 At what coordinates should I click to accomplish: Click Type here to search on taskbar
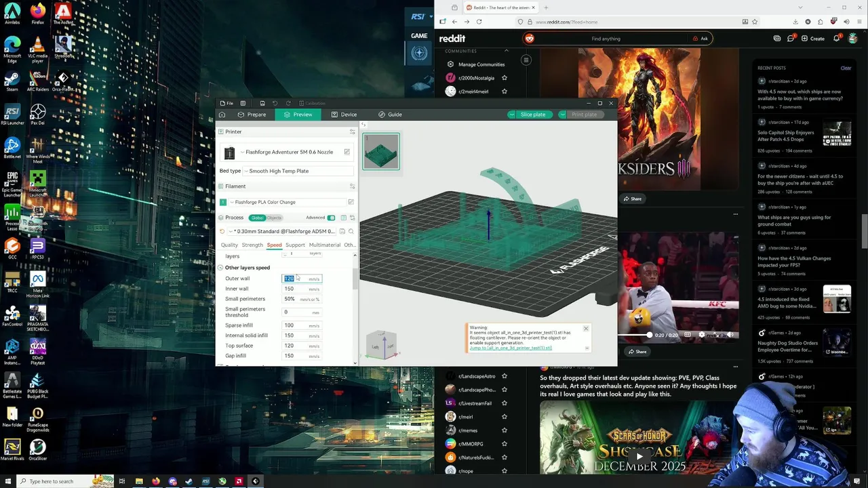(52, 481)
